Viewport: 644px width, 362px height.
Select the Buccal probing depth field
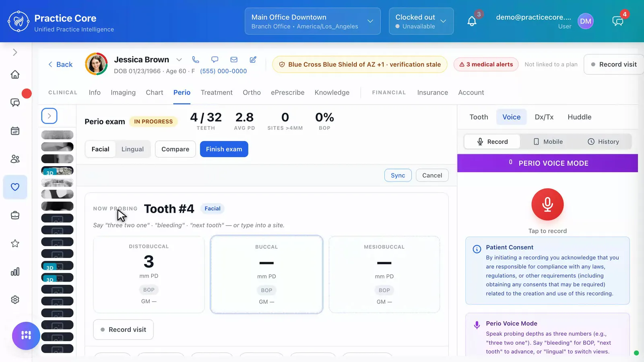(x=266, y=274)
